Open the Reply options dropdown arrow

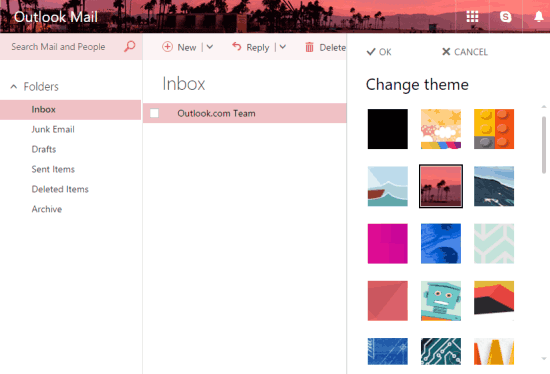point(283,47)
